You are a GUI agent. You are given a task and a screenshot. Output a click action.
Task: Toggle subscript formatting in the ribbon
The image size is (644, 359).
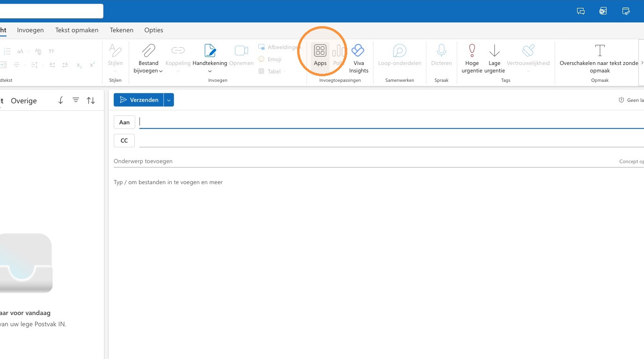coord(79,65)
